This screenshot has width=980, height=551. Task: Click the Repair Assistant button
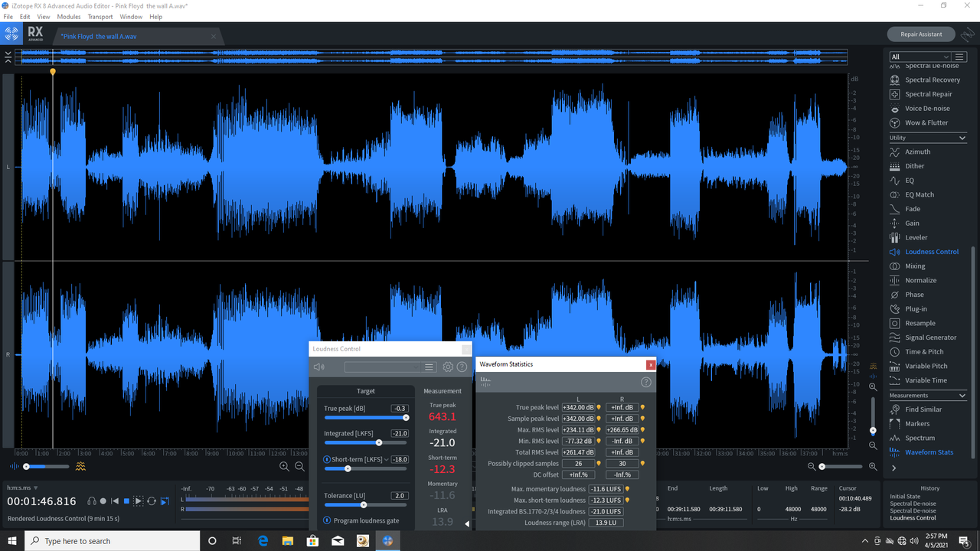pyautogui.click(x=921, y=34)
